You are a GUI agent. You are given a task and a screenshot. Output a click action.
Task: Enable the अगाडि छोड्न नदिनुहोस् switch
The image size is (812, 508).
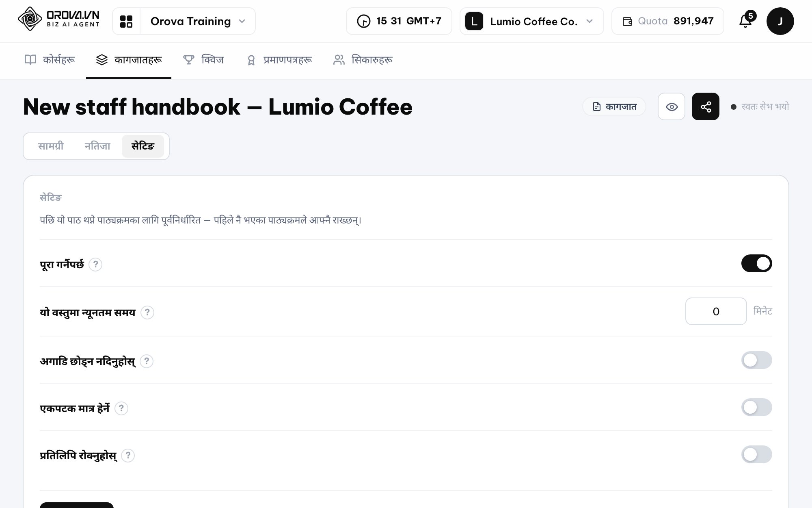tap(756, 360)
